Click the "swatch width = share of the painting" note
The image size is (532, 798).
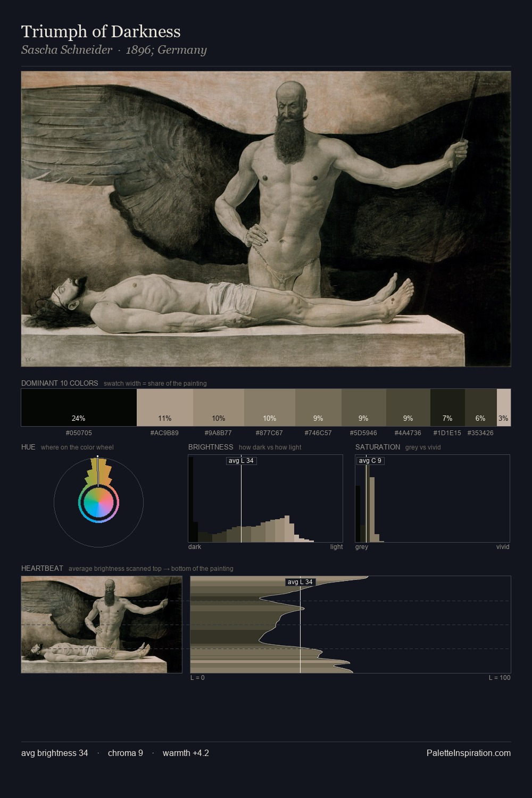pyautogui.click(x=155, y=384)
